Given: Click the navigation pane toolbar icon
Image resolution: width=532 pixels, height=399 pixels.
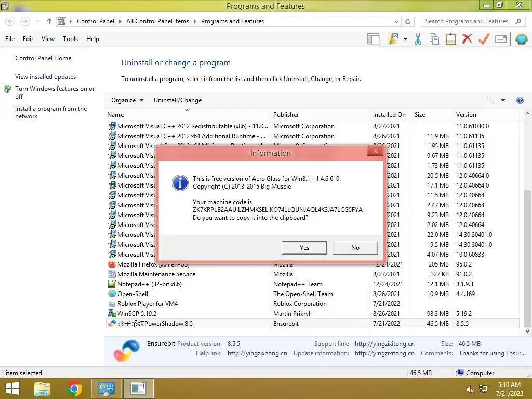Looking at the screenshot, I should tap(373, 39).
